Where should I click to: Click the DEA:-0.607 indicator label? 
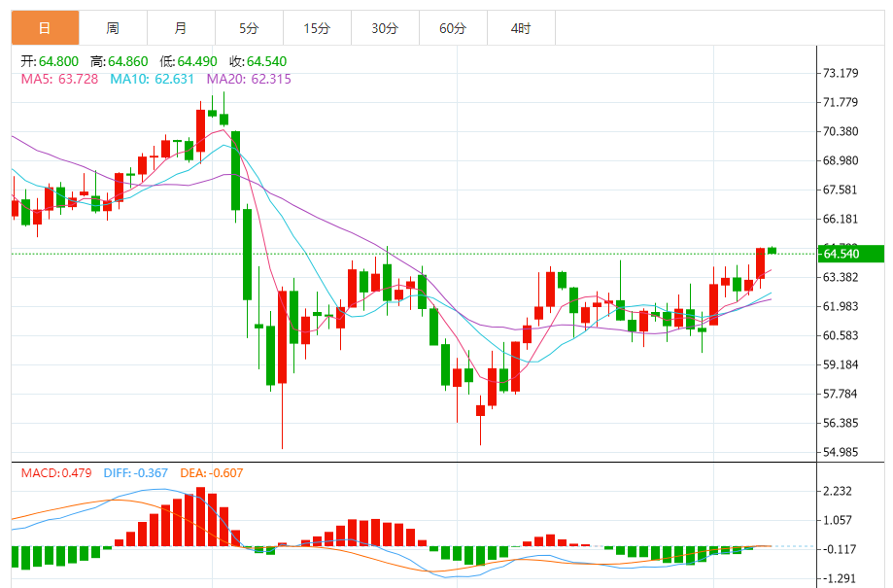[x=211, y=473]
